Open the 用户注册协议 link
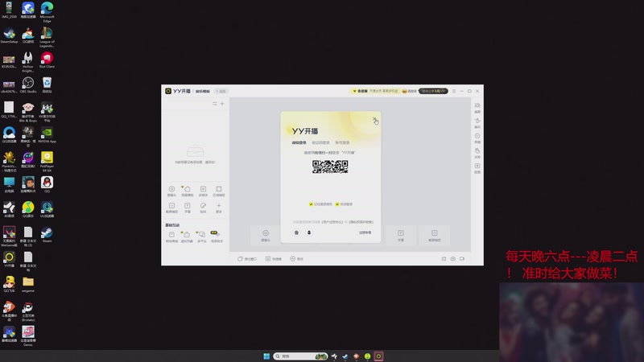The width and height of the screenshot is (644, 362). [x=332, y=222]
